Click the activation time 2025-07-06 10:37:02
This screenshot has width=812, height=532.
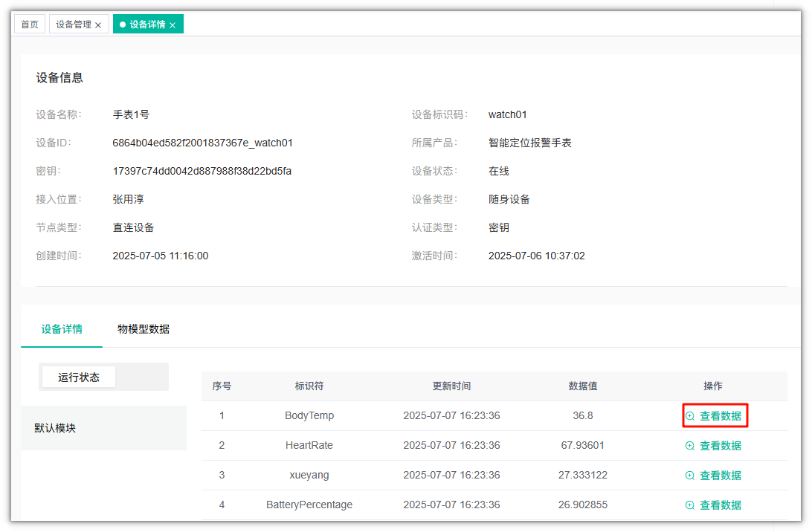point(537,256)
